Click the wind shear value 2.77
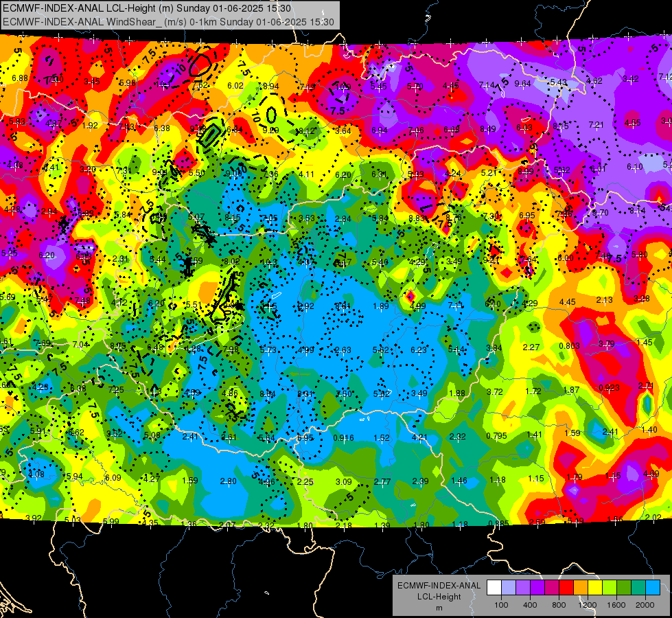Image resolution: width=672 pixels, height=618 pixels. point(382,481)
